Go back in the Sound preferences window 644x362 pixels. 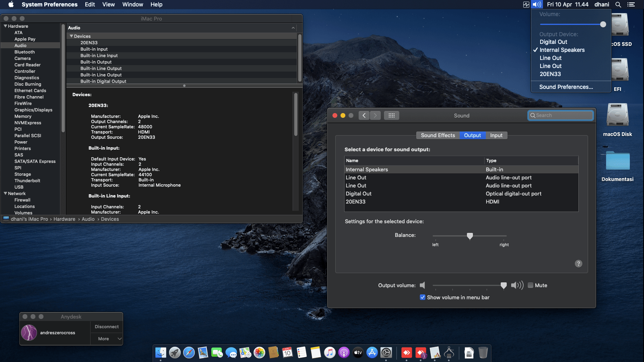click(x=364, y=115)
